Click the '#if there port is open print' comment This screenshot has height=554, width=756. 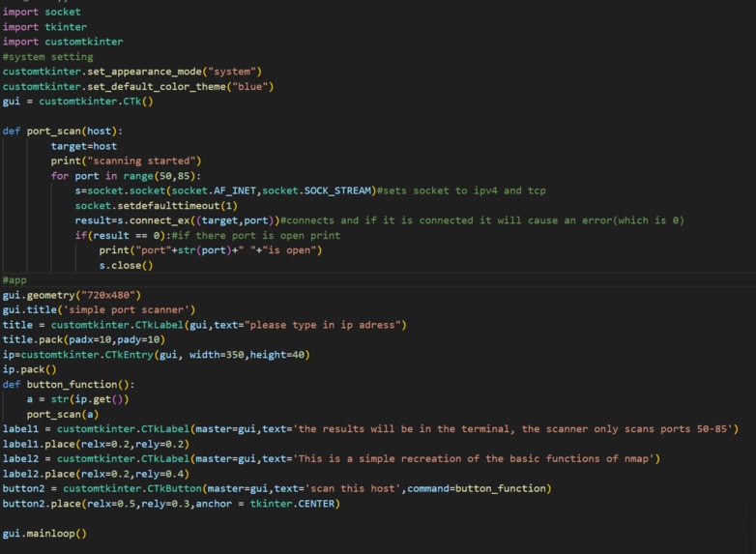click(256, 236)
